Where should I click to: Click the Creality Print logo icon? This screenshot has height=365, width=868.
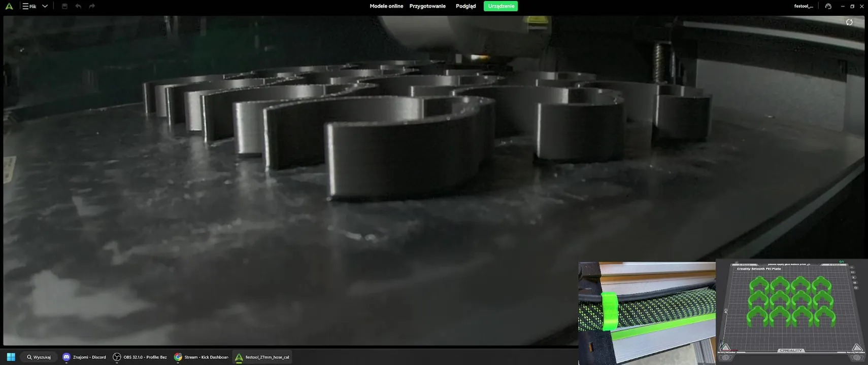pyautogui.click(x=9, y=6)
